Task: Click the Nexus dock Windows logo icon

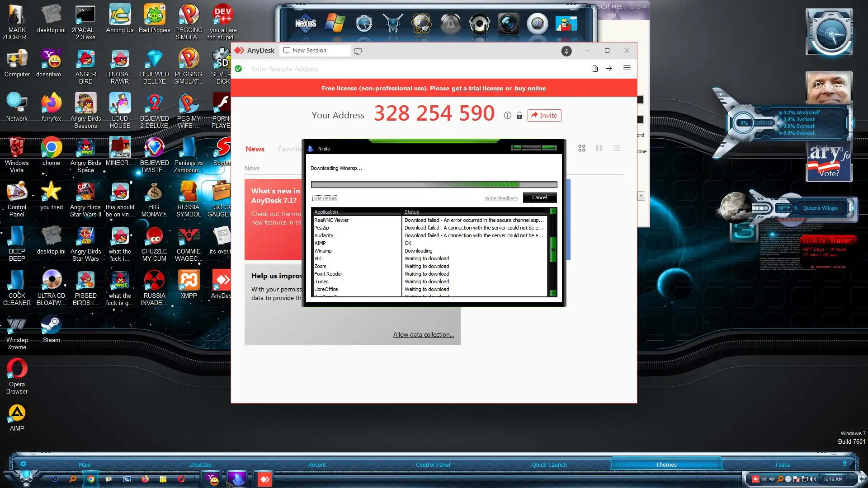Action: (x=335, y=23)
